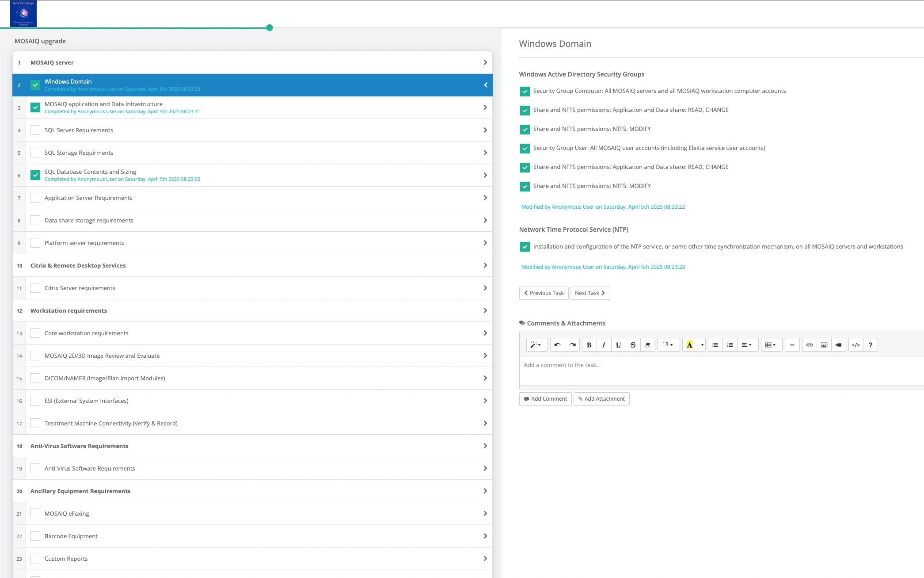Viewport: 924px width, 578px height.
Task: Insert a video via video icon
Action: click(x=839, y=345)
